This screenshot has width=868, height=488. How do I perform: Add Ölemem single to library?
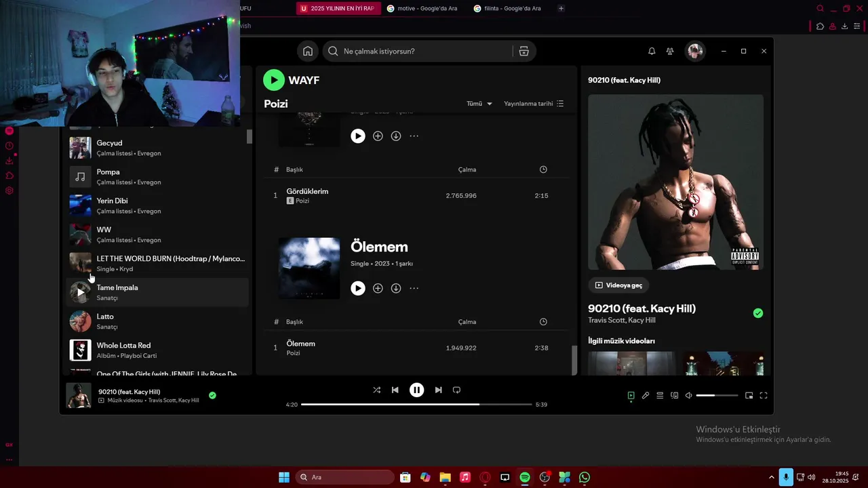click(378, 288)
